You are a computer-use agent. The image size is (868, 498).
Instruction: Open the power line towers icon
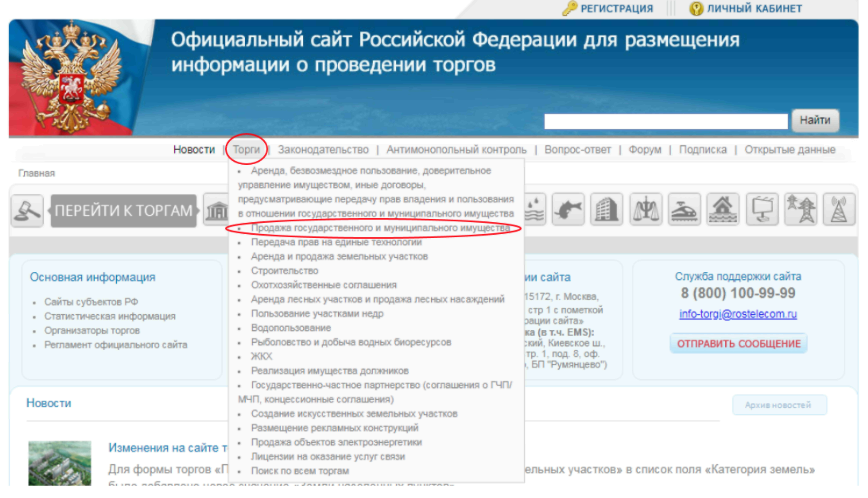coord(801,210)
